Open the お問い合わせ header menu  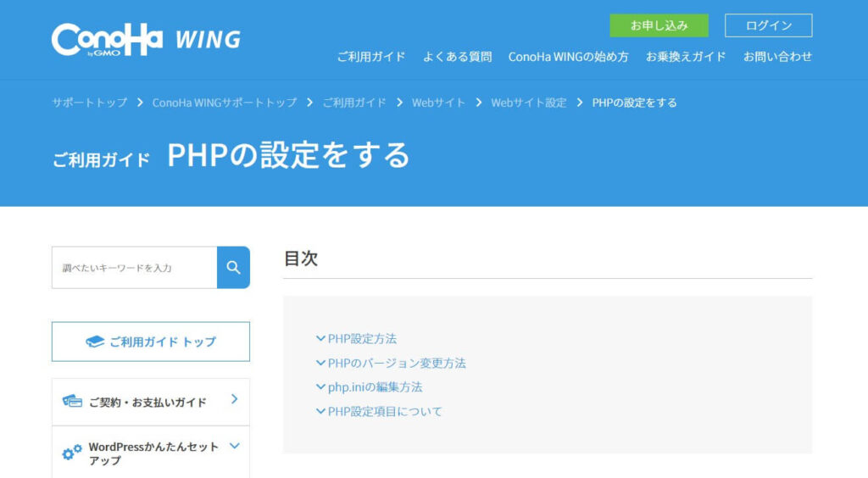778,57
